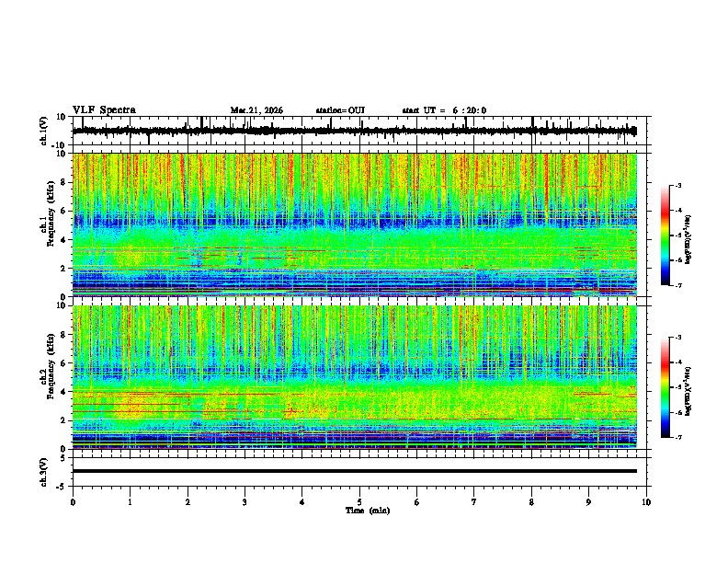Click the "3" tick label on Time axis
The image size is (728, 563).
point(245,502)
